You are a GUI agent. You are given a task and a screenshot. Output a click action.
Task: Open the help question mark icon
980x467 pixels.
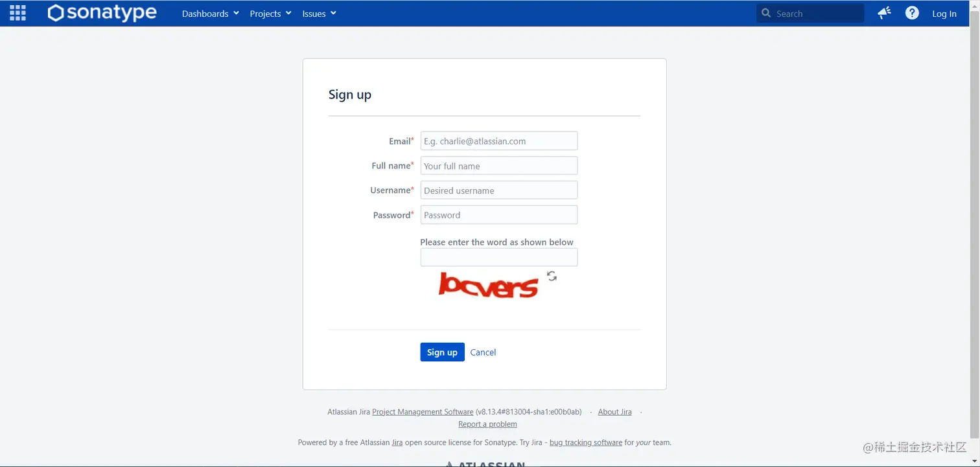pos(912,13)
